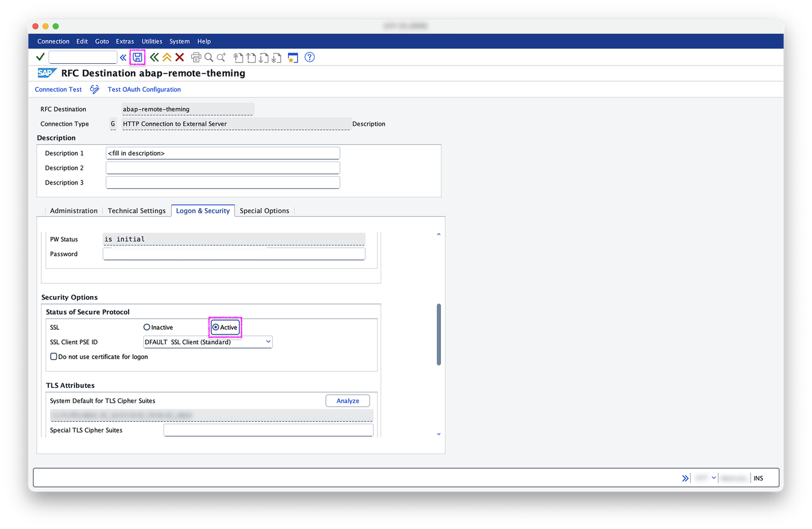
Task: Save the RFC destination with diskette icon
Action: click(x=138, y=57)
